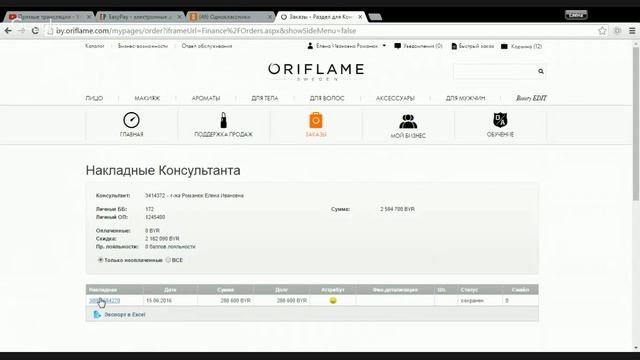Screen dimensions: 640x360
Task: Click the total sum value 2 594 700 BYR
Action: pos(398,209)
